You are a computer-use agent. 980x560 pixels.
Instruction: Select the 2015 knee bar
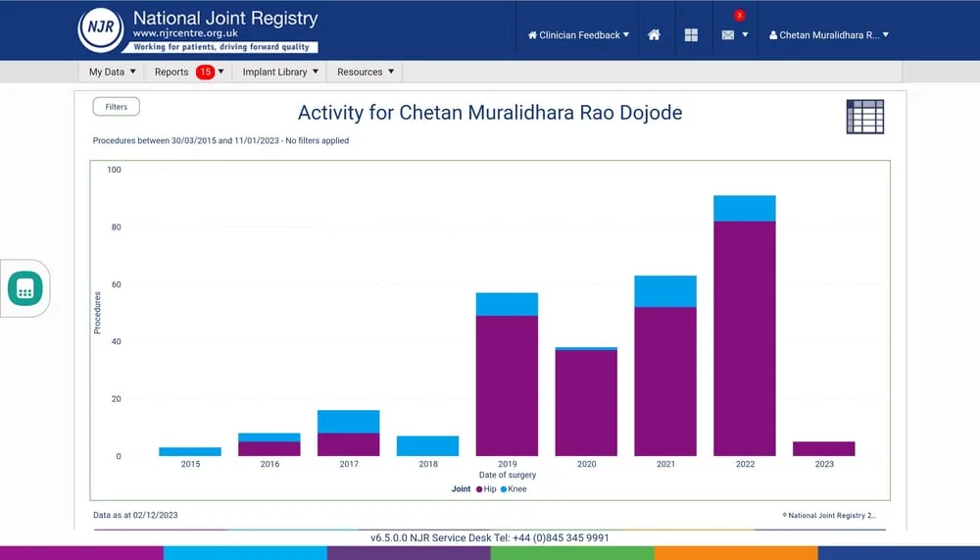point(190,452)
